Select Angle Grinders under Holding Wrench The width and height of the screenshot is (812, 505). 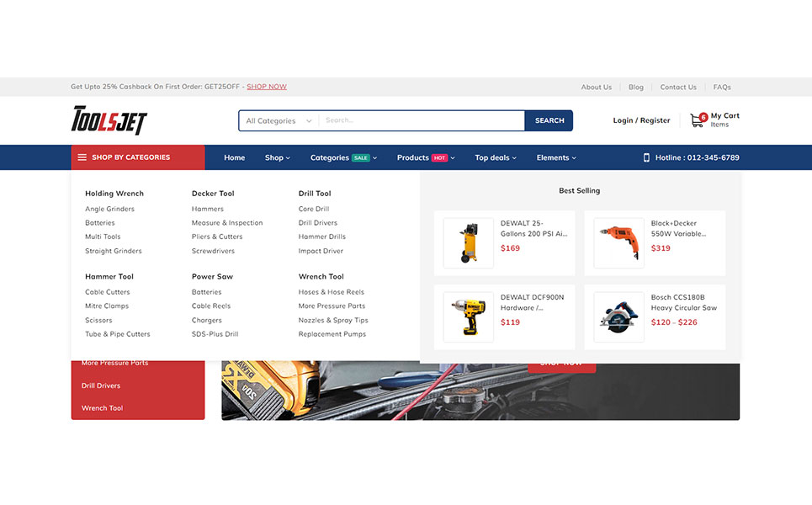point(109,209)
